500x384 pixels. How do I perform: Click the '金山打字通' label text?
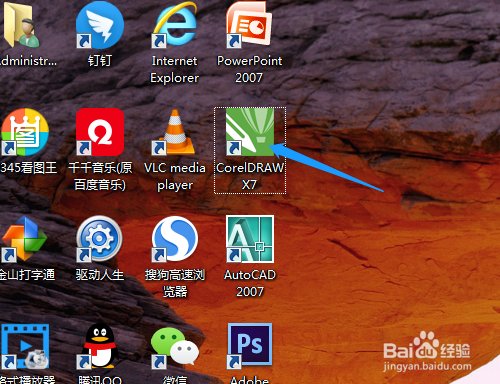click(27, 275)
